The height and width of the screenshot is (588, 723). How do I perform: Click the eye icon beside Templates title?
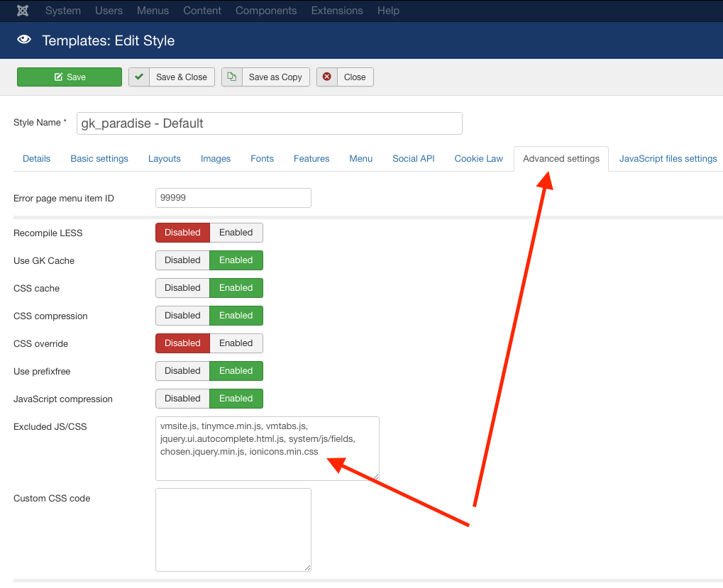click(x=24, y=40)
